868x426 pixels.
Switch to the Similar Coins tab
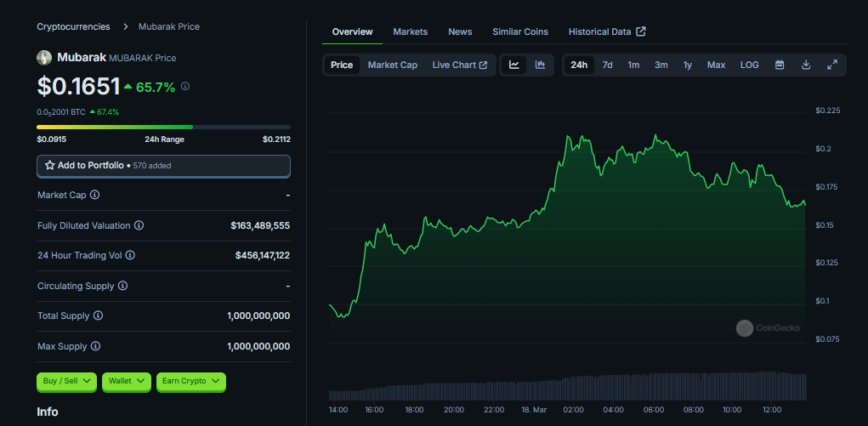click(x=520, y=31)
